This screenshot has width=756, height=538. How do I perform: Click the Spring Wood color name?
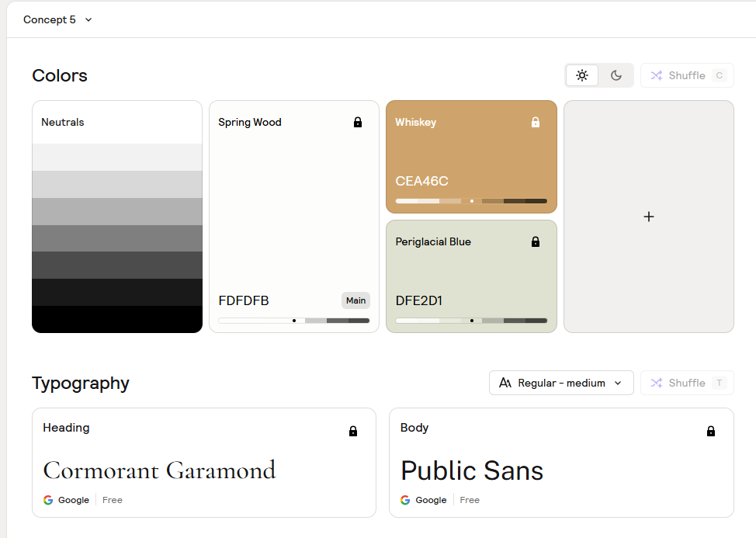[x=250, y=123]
